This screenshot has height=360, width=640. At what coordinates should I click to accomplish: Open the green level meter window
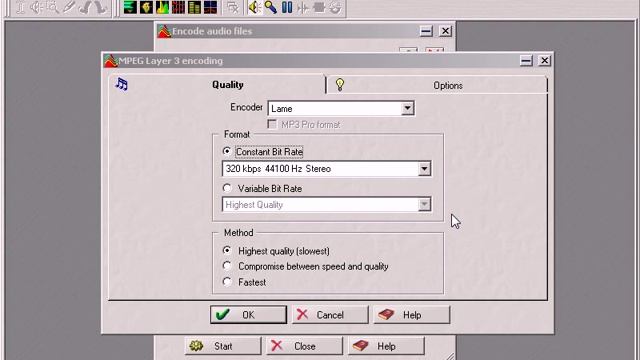(x=130, y=7)
